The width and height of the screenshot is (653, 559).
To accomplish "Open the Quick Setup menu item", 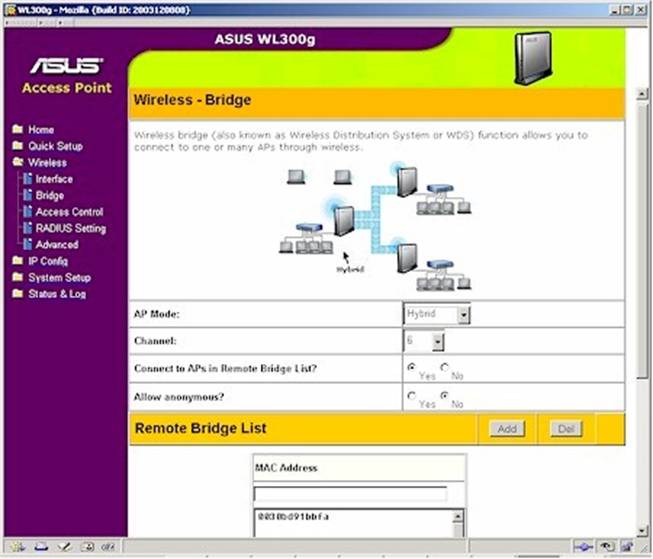I will click(55, 146).
